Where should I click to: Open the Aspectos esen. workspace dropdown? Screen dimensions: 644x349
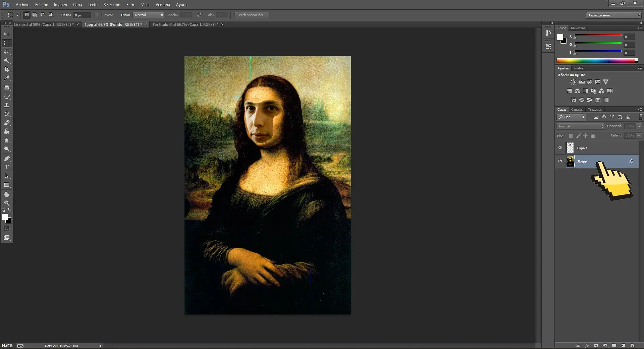(x=614, y=15)
